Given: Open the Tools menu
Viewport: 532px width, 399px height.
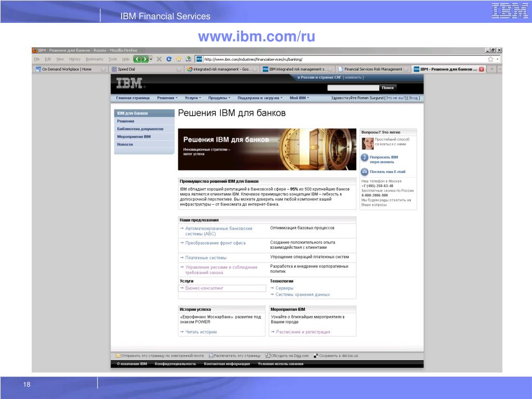Looking at the screenshot, I should coord(113,59).
